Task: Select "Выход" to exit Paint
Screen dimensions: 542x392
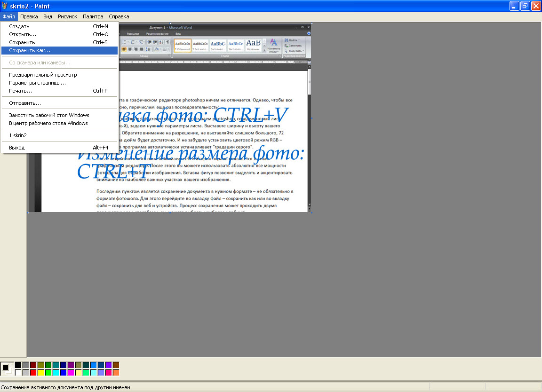Action: click(x=17, y=148)
